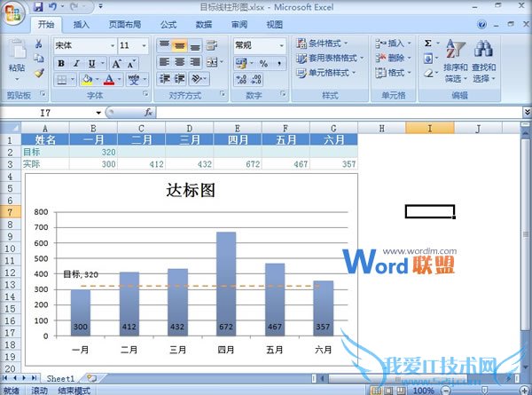Open font color dropdown arrow

119,80
